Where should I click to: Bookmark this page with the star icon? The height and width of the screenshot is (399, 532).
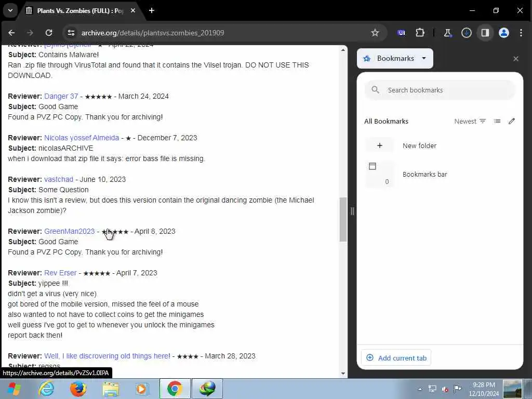[375, 33]
